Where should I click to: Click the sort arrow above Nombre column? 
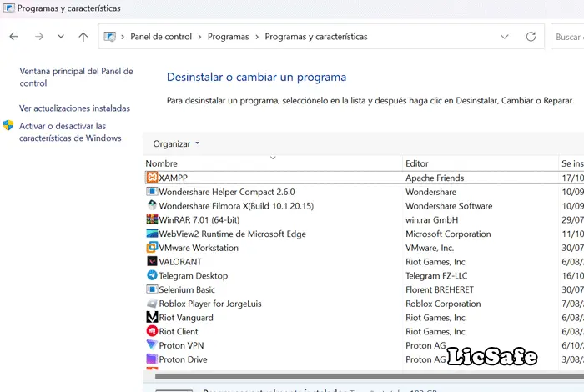(x=273, y=158)
